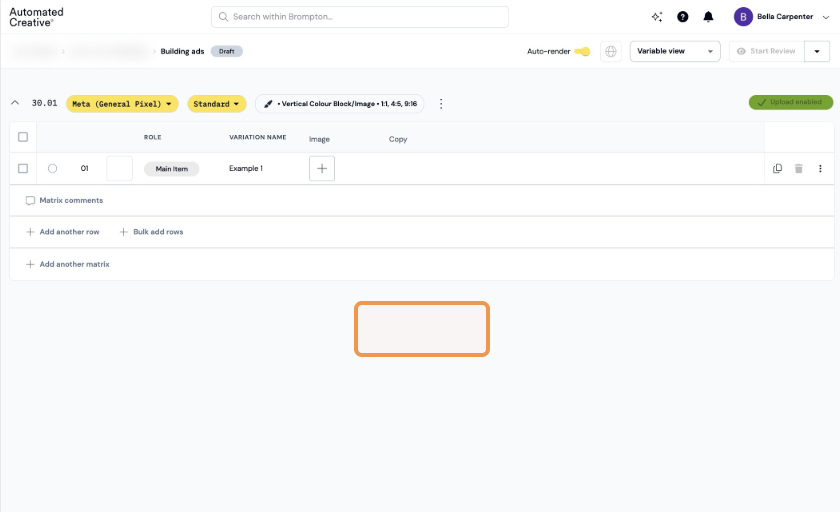
Task: Click the Bella Carpenter avatar
Action: tap(743, 17)
